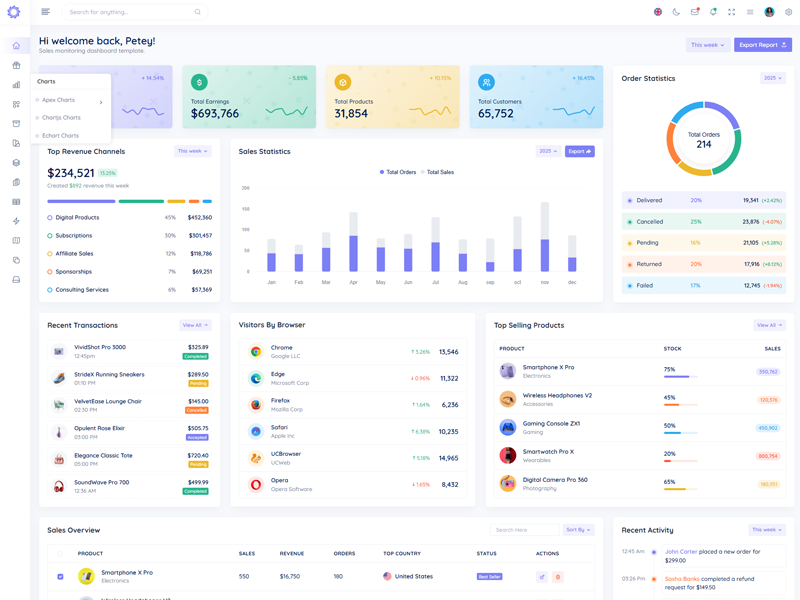Viewport: 800px width, 600px height.
Task: Uncheck the Smartphone X Pro row checkbox
Action: click(x=60, y=577)
